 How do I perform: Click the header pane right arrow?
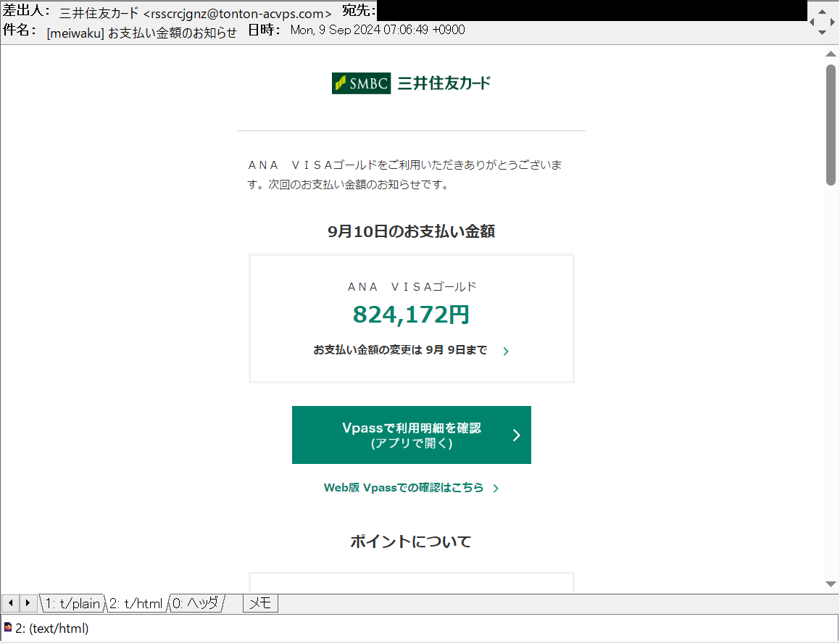(833, 22)
